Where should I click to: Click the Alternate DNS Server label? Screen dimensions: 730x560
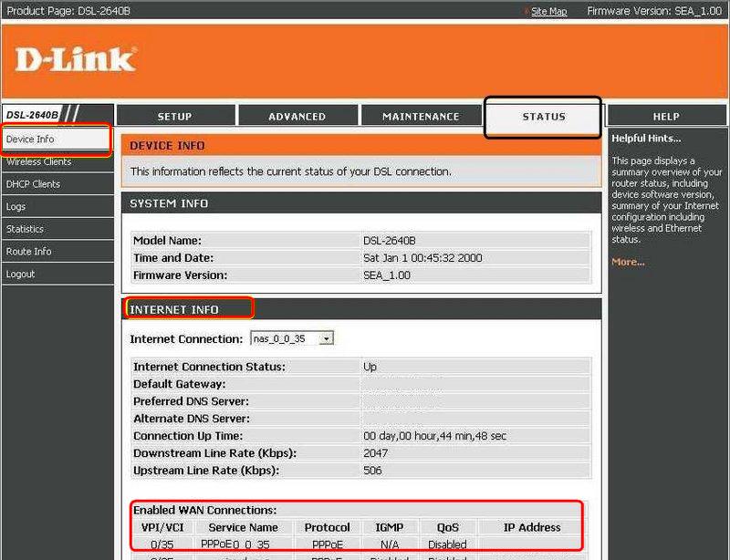(192, 419)
